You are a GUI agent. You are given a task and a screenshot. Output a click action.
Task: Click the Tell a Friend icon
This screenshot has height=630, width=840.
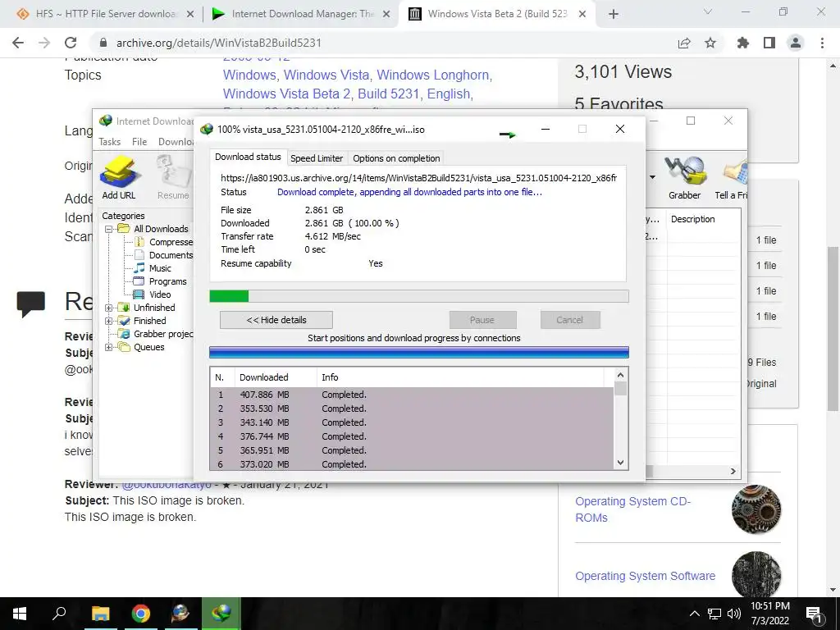pos(735,171)
